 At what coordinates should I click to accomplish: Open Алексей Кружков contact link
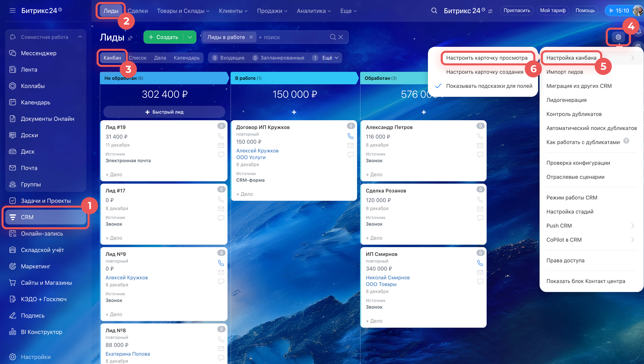[x=257, y=151]
